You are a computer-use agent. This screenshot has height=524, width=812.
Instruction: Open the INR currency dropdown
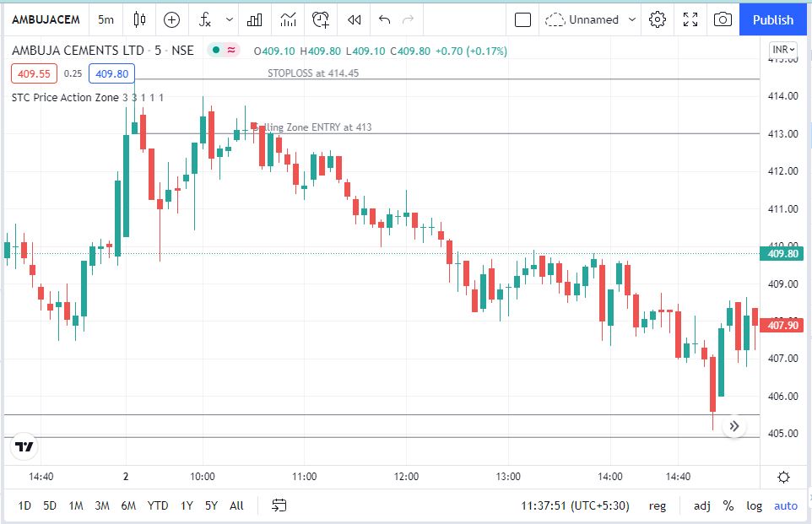click(783, 50)
